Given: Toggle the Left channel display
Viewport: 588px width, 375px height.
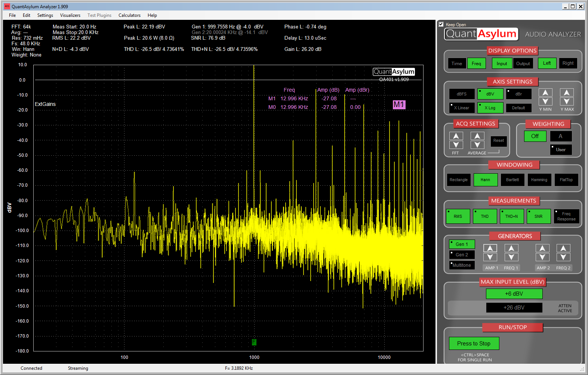Looking at the screenshot, I should click(547, 63).
